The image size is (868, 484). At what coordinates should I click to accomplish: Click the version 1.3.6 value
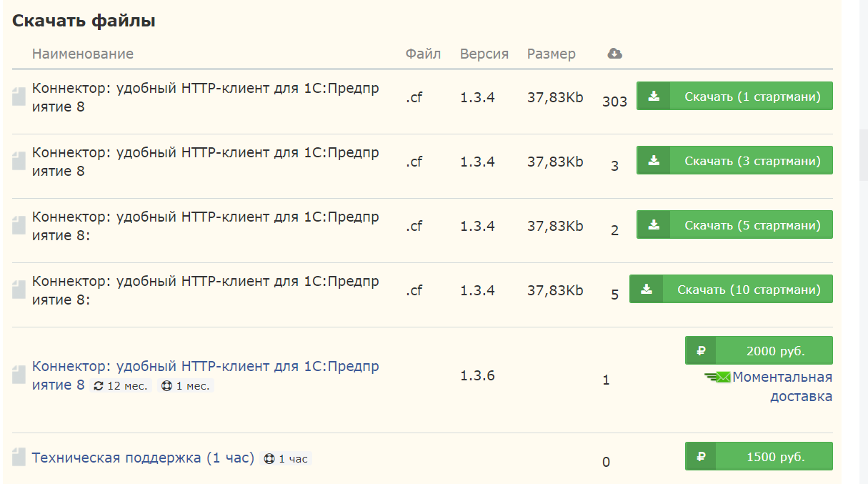(477, 375)
